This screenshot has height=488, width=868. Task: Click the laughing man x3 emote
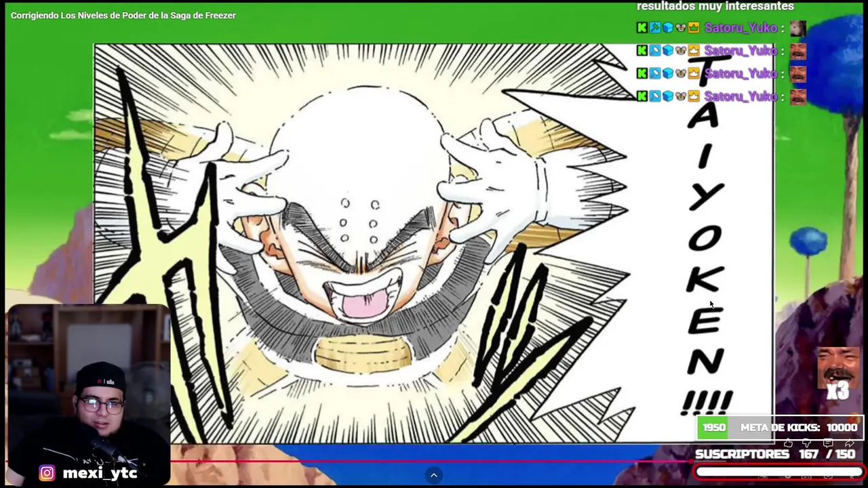(x=838, y=375)
